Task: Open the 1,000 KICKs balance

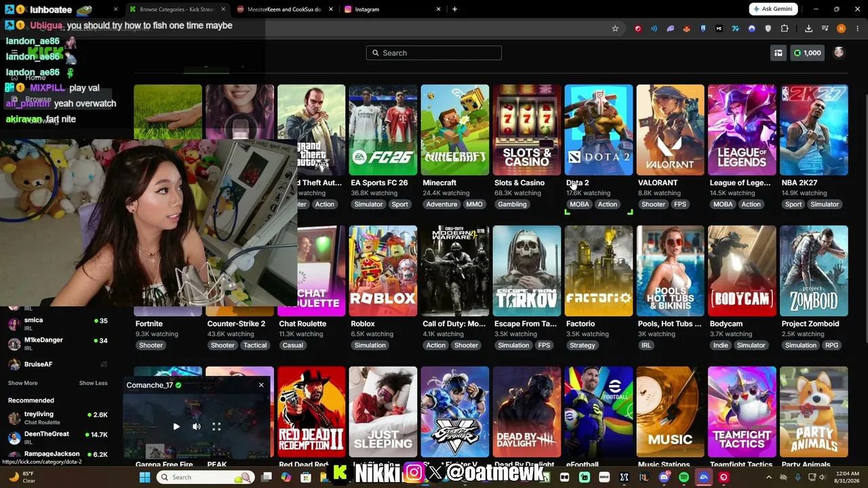Action: click(x=807, y=53)
